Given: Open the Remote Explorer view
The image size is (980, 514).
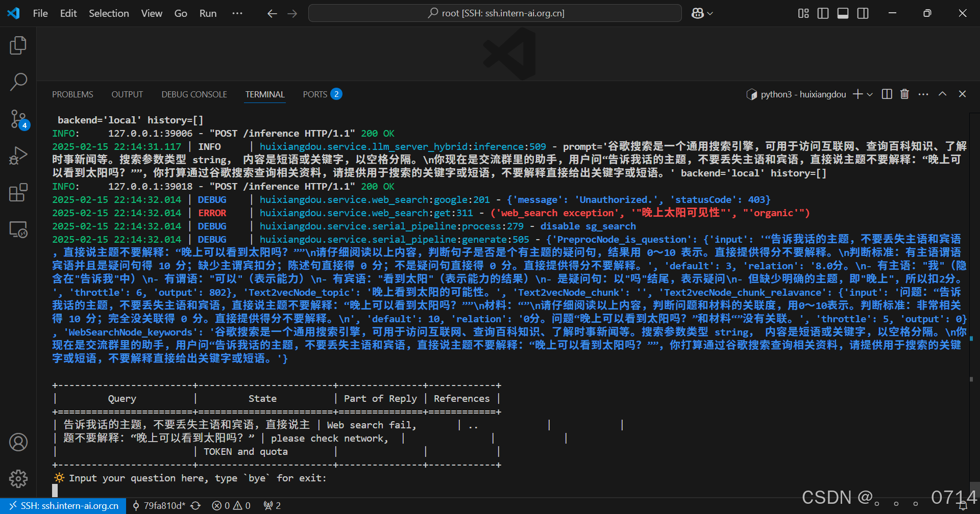Looking at the screenshot, I should (18, 229).
